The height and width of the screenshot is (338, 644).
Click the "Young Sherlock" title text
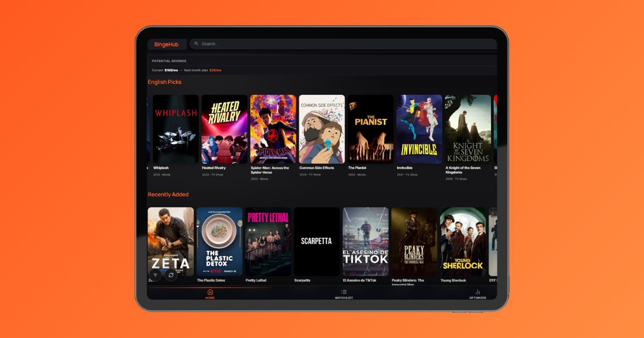(453, 281)
